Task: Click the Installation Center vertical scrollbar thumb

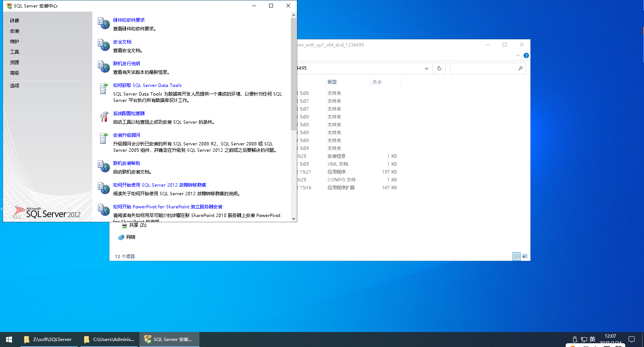Action: click(x=294, y=74)
